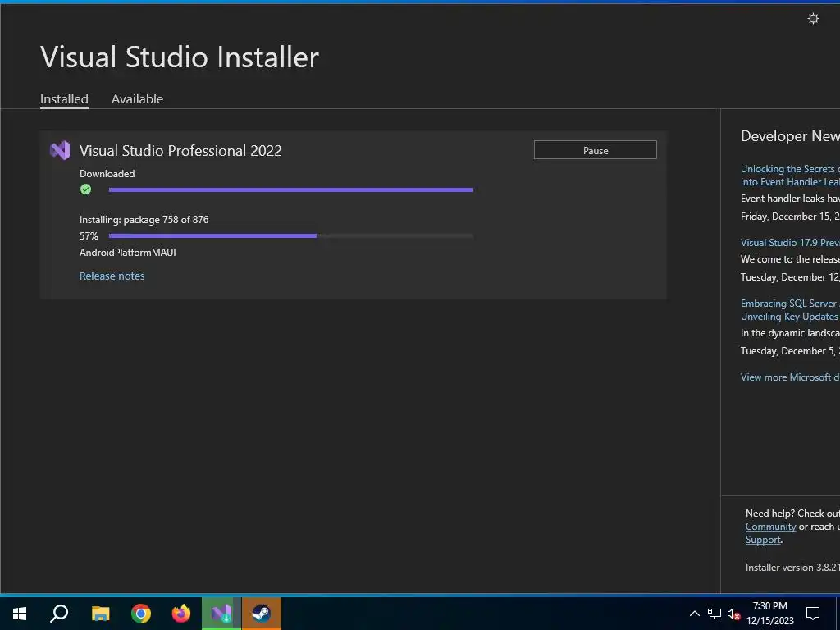
Task: Click the Downloaded status label
Action: (107, 174)
